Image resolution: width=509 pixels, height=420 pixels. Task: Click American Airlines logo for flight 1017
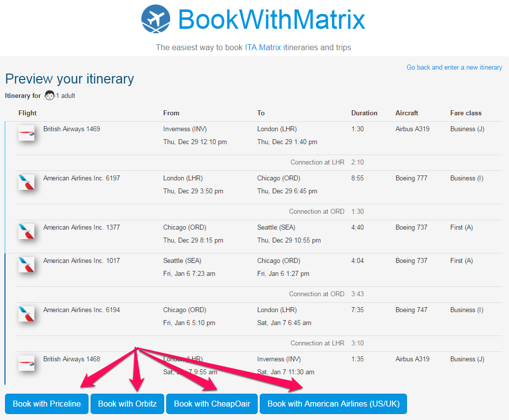point(26,264)
